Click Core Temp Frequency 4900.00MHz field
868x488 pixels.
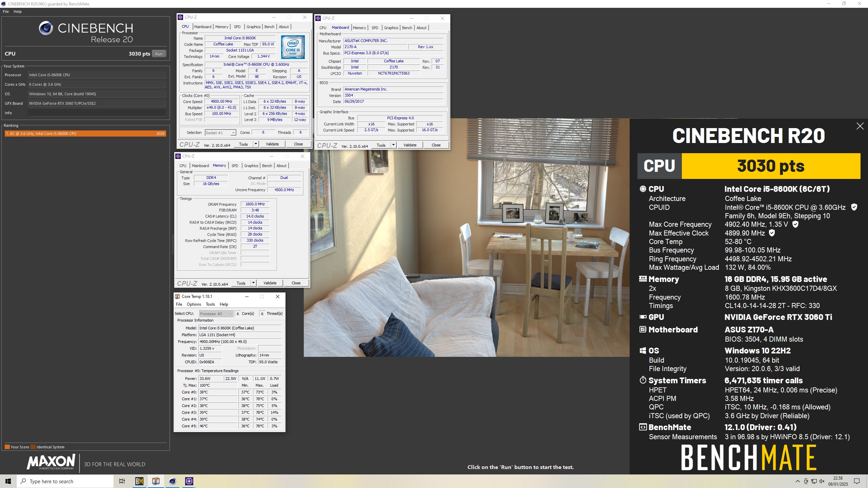coord(240,342)
